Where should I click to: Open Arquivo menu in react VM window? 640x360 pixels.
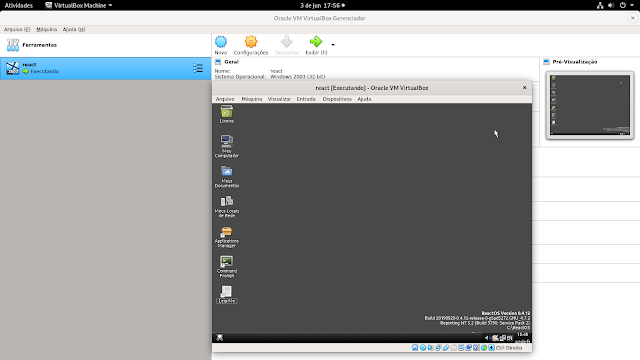pos(225,99)
